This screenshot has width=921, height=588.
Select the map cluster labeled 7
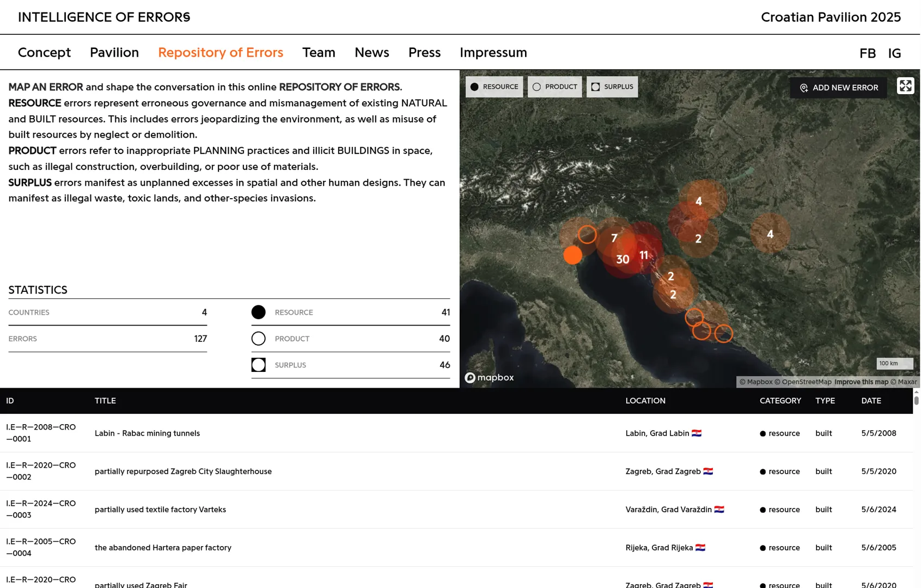coord(614,238)
